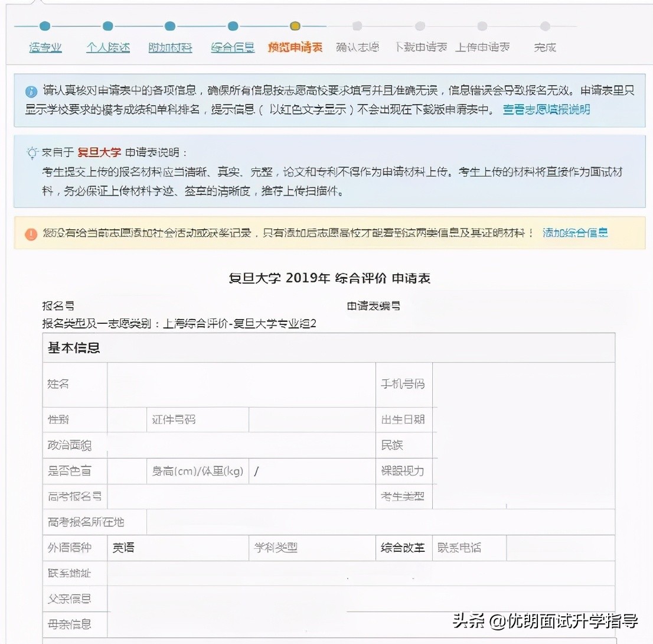Open the 选专业 step link
The image size is (653, 644).
(45, 47)
